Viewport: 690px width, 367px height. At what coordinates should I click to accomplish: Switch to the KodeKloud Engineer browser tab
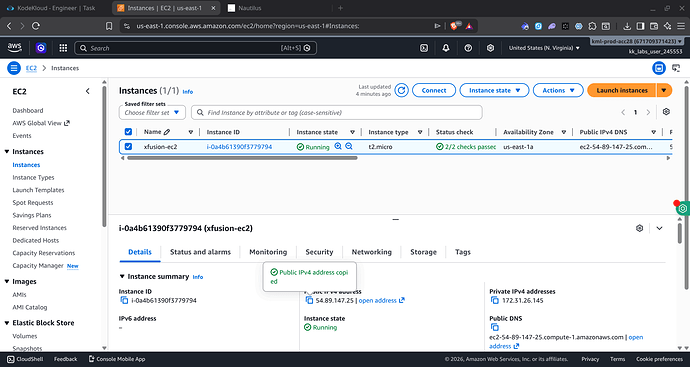[56, 8]
